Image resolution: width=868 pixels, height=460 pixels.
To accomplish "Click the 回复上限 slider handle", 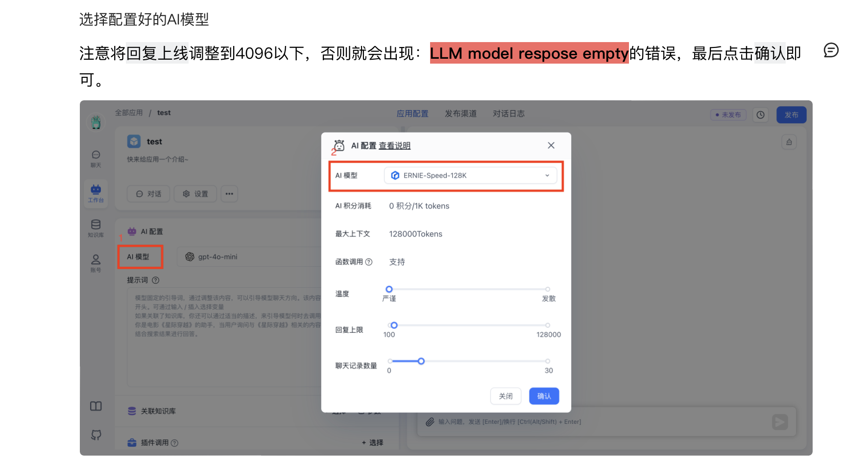I will point(394,325).
